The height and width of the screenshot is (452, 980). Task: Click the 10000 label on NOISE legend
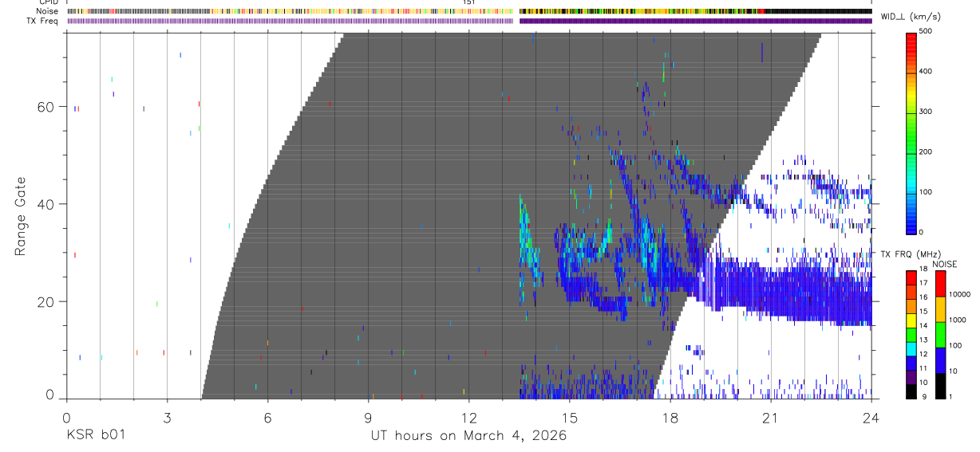point(959,294)
